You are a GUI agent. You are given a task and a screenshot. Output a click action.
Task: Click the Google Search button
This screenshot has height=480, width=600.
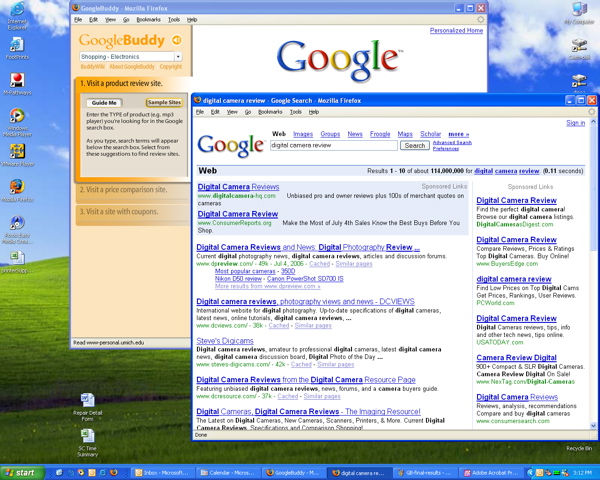click(x=414, y=145)
